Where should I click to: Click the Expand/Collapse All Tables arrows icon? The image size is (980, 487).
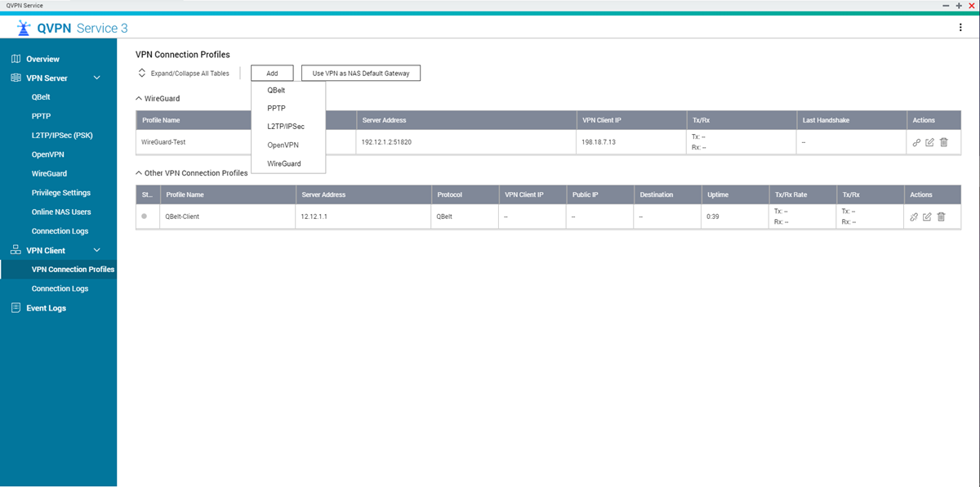(x=142, y=74)
